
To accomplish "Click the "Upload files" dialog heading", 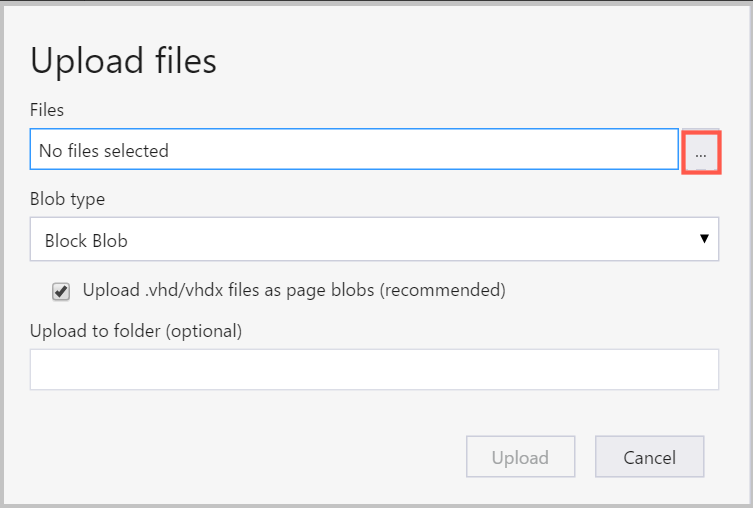I will tap(124, 61).
